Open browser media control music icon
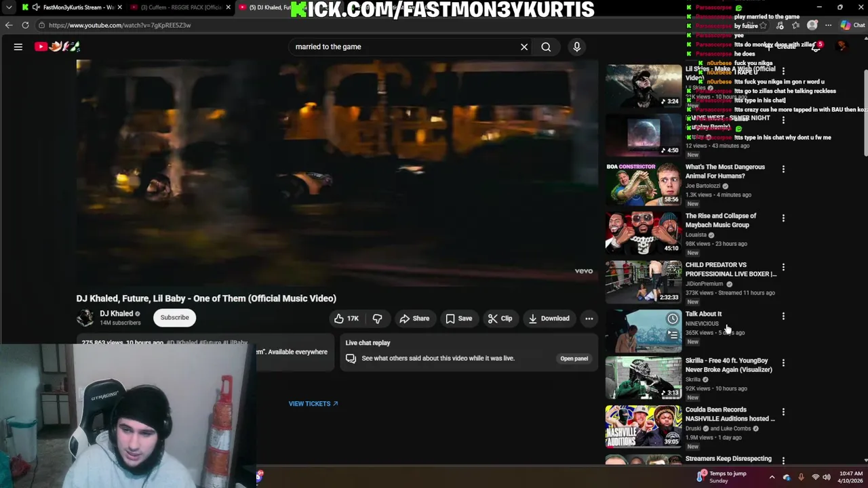 [x=780, y=25]
